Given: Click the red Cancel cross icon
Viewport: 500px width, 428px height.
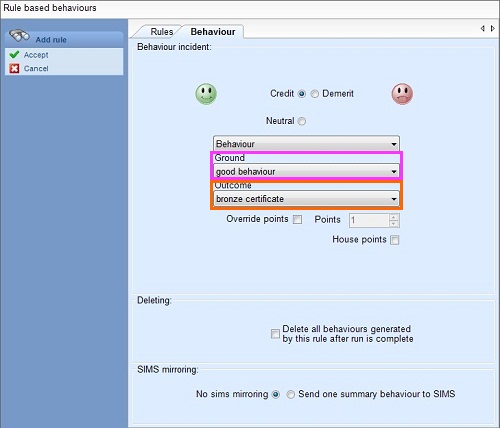Looking at the screenshot, I should pyautogui.click(x=14, y=69).
